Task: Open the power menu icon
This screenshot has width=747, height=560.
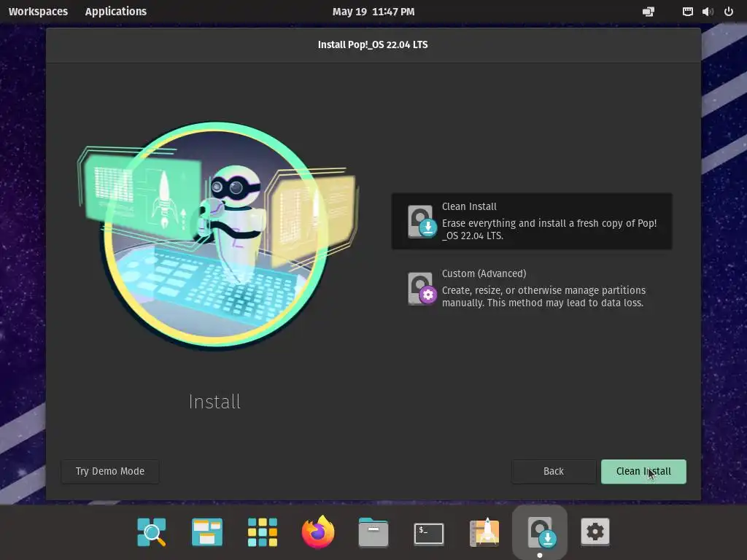Action: (x=729, y=12)
